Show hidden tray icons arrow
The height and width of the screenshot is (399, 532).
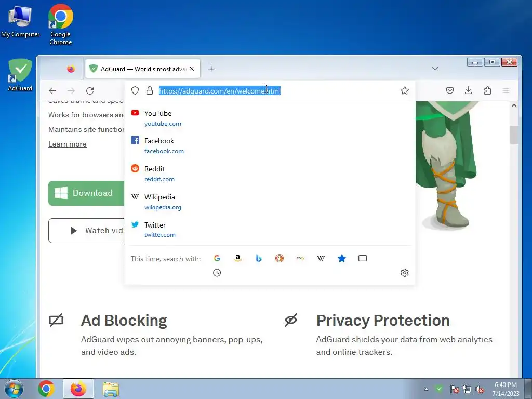click(426, 389)
